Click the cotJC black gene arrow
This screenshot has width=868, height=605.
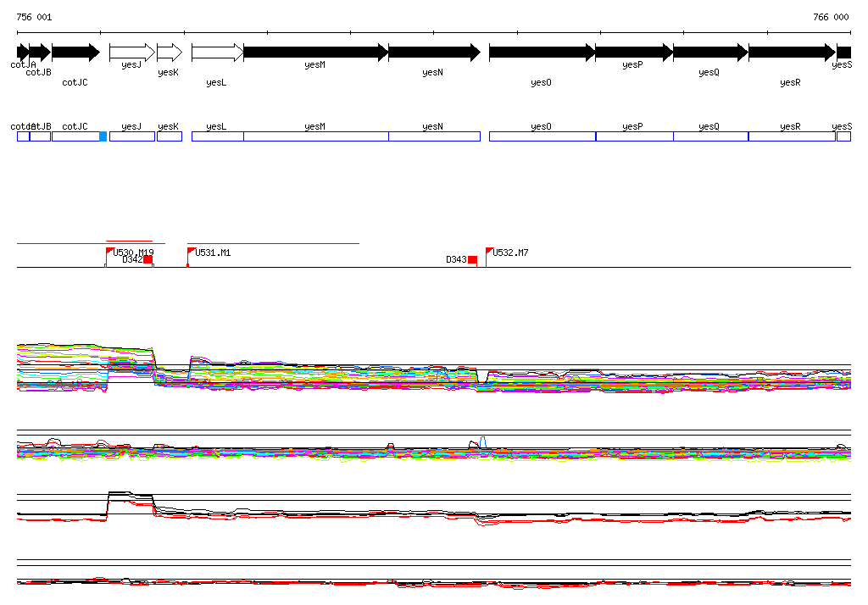click(75, 53)
